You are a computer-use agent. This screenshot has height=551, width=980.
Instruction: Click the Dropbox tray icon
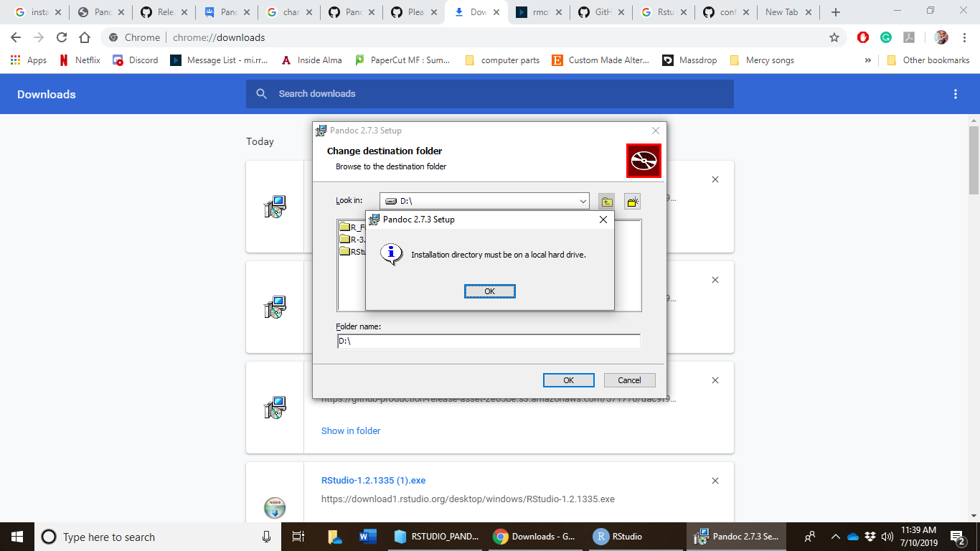click(x=870, y=537)
